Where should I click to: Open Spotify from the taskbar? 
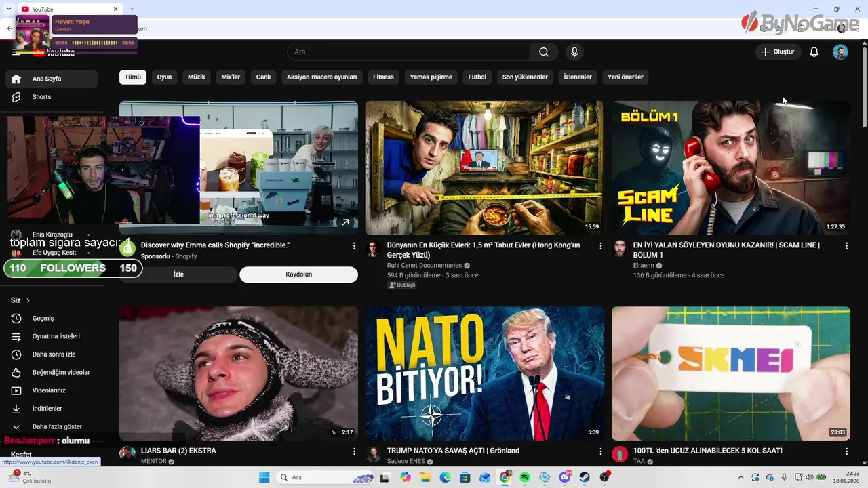click(x=525, y=477)
